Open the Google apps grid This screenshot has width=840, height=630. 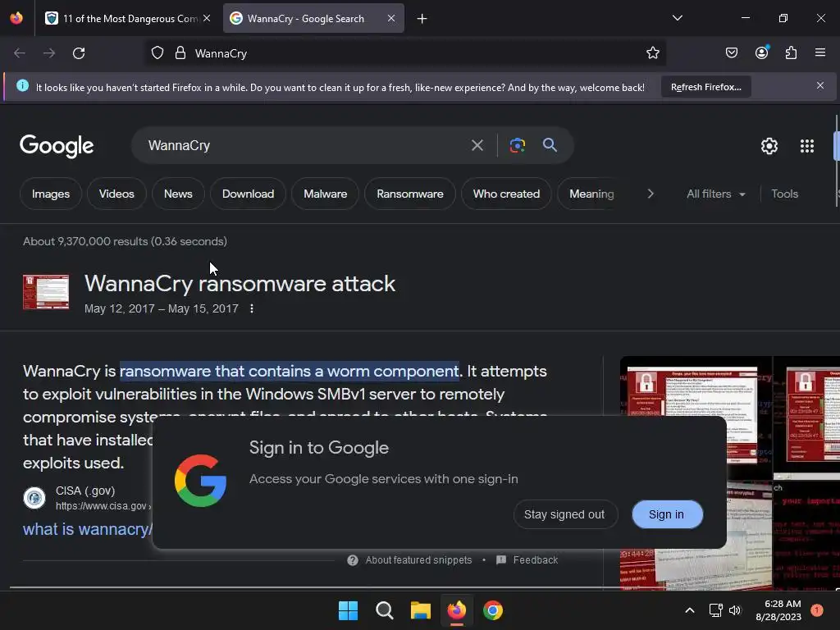click(807, 146)
